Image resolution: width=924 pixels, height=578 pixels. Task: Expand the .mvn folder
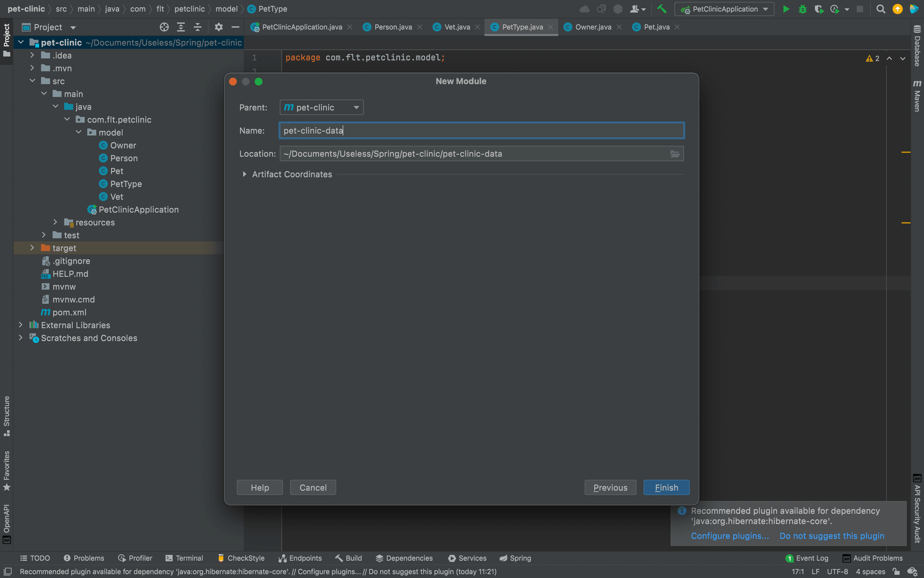click(32, 68)
